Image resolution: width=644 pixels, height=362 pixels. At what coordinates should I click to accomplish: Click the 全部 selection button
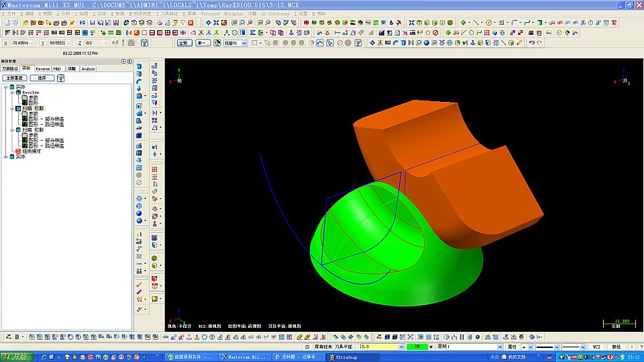(x=184, y=43)
